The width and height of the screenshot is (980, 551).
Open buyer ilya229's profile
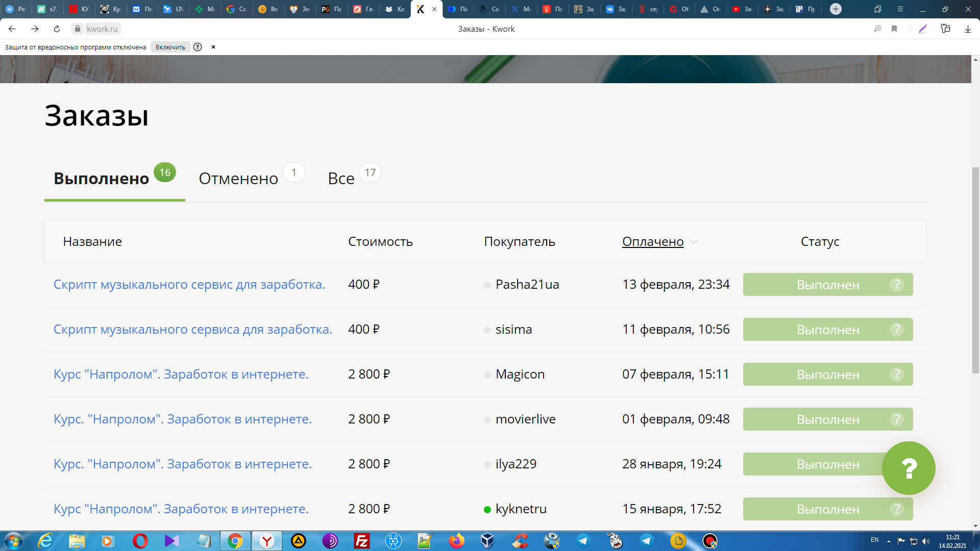coord(516,464)
